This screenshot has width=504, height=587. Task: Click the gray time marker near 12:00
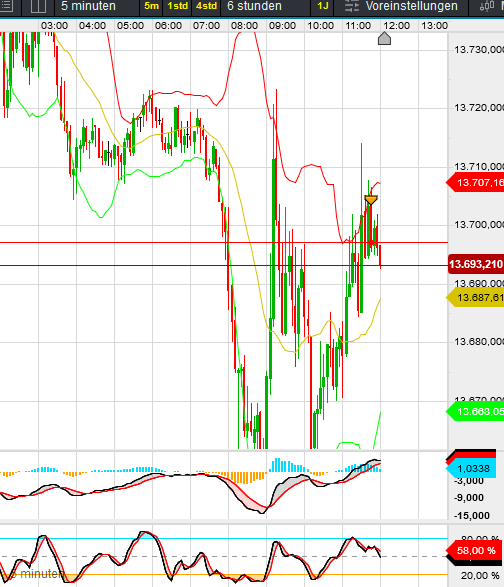coord(384,39)
